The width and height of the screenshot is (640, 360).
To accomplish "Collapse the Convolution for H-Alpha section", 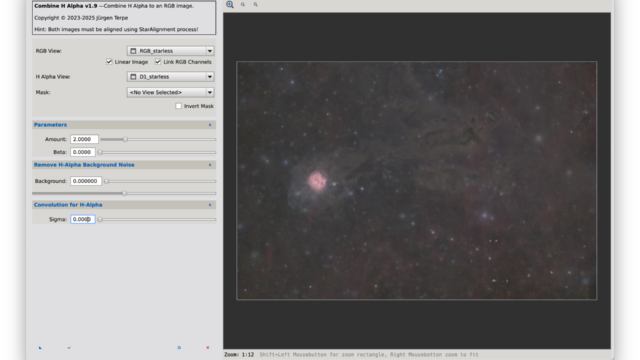I will pyautogui.click(x=124, y=205).
